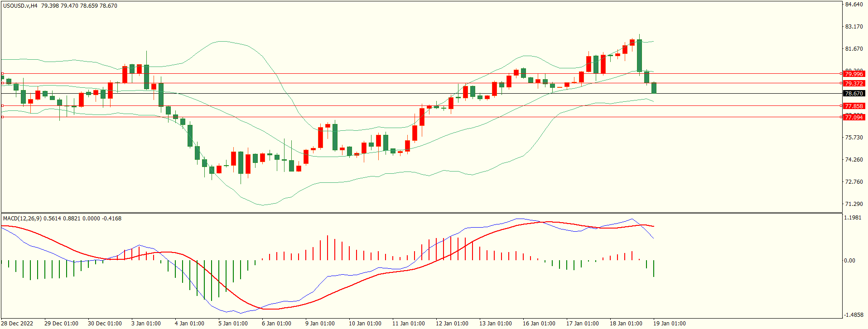Image resolution: width=868 pixels, height=329 pixels.
Task: Select the red 77.094 price level tag
Action: [x=854, y=117]
